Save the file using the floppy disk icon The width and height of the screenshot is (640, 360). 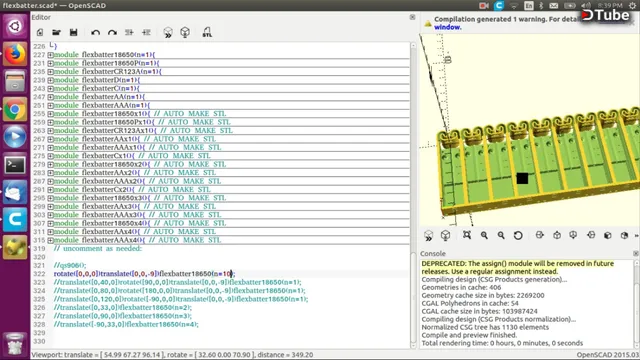click(73, 32)
